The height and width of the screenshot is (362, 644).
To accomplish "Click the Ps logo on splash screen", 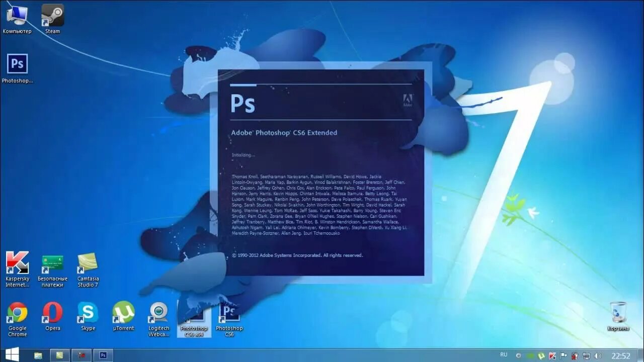I will [x=243, y=103].
